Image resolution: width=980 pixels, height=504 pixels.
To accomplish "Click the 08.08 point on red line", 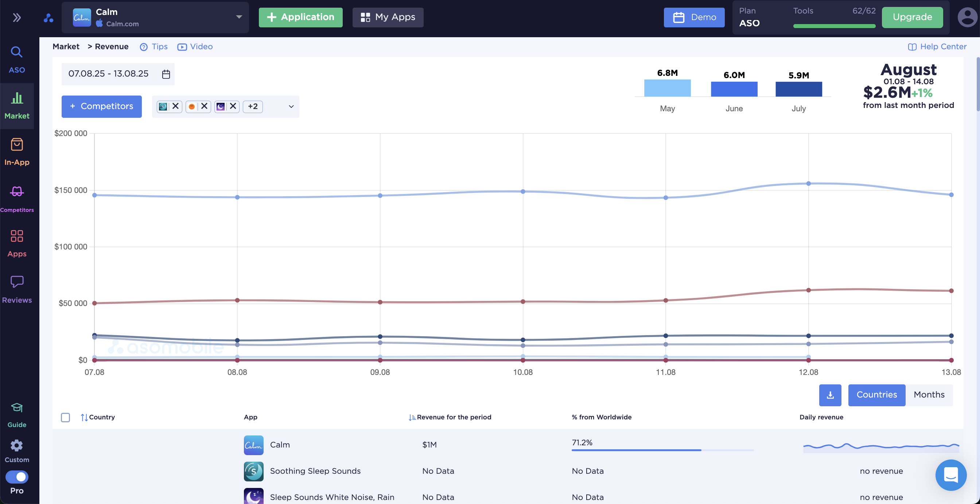I will pyautogui.click(x=237, y=301).
